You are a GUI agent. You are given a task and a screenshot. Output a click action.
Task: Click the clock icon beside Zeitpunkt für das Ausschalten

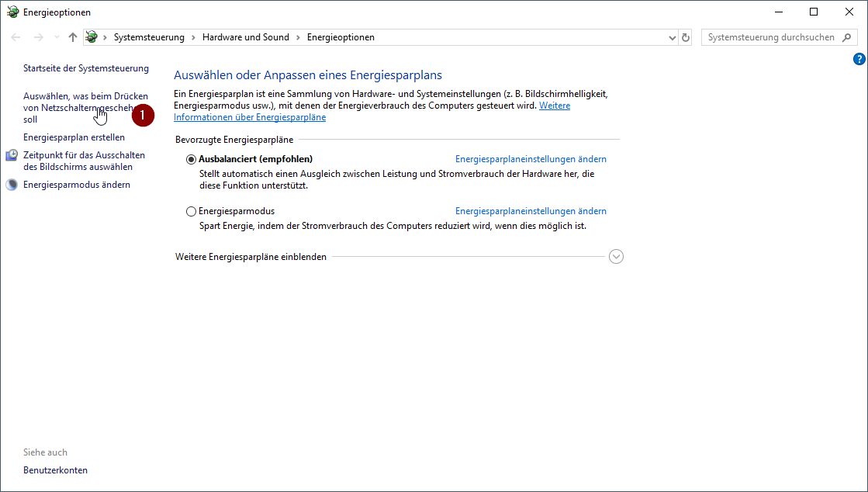point(12,155)
